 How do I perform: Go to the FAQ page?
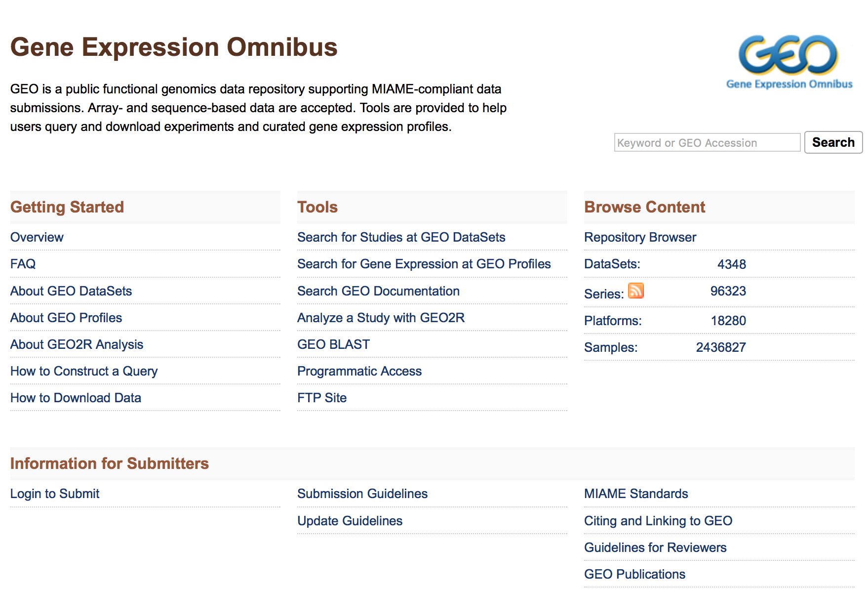23,264
